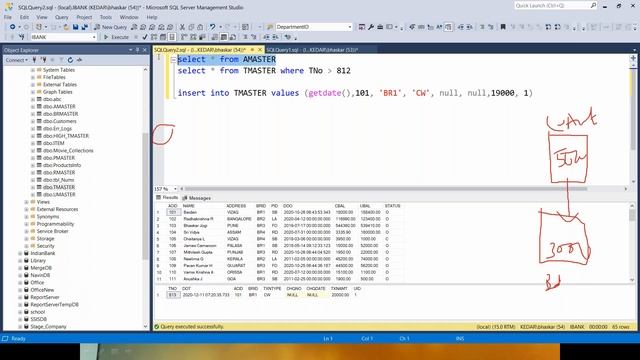Click Activity Monitor icon in Object Explorer toolbar
This screenshot has height=360, width=640.
79,60
